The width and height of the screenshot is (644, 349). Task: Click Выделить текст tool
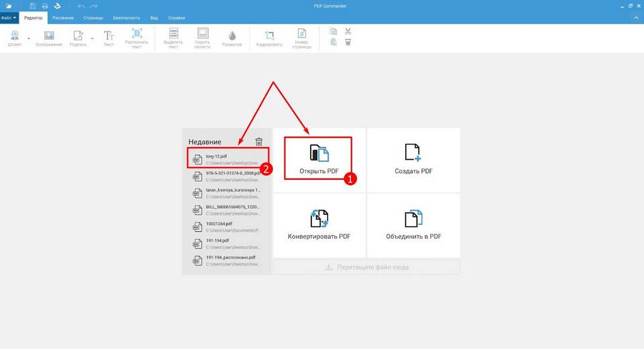(x=173, y=38)
